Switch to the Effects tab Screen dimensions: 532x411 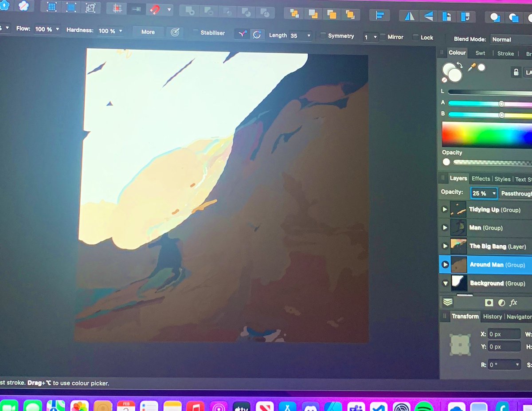[x=481, y=179]
